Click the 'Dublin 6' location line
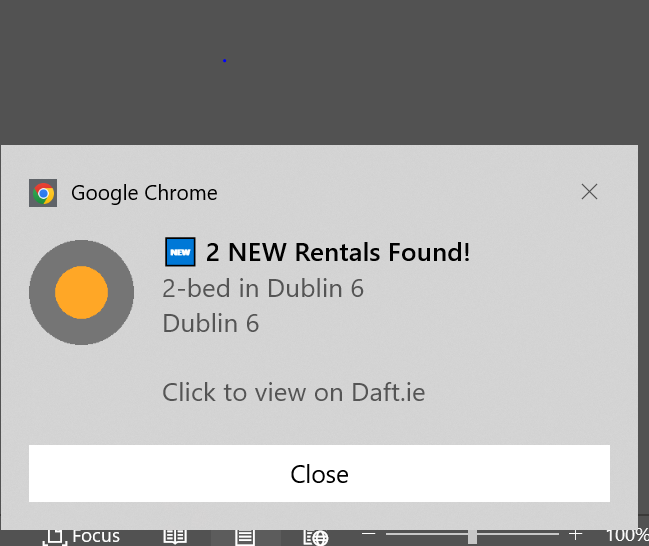Viewport: 649px width, 546px height. tap(211, 323)
